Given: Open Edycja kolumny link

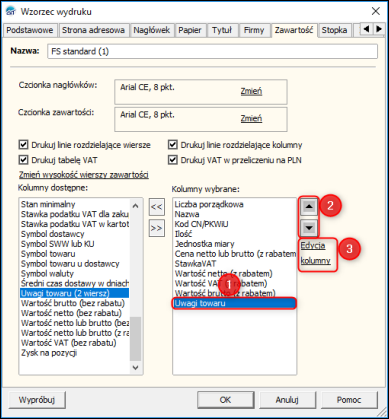Looking at the screenshot, I should tap(315, 253).
